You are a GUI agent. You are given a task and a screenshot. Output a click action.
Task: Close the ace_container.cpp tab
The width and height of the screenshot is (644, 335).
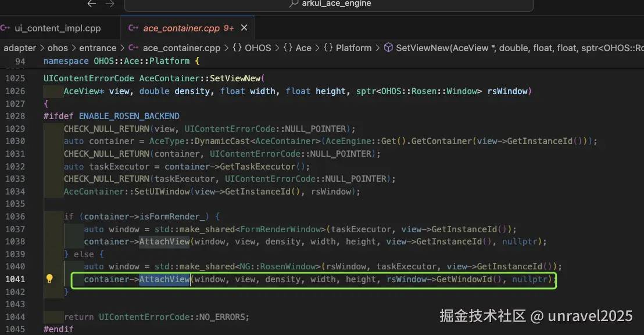(244, 27)
